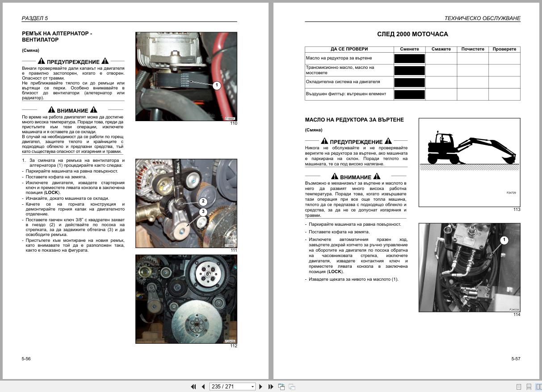Click figure 114 dipstick photo

pos(469,267)
